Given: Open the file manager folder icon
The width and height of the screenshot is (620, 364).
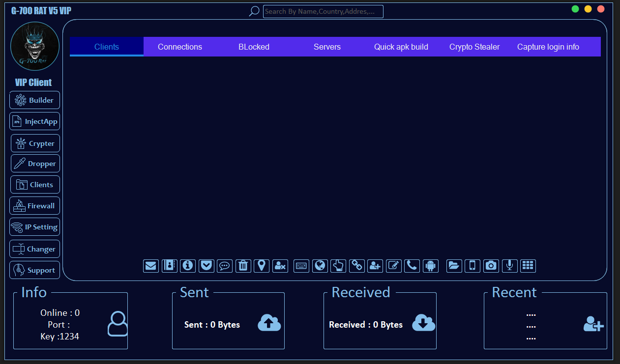Looking at the screenshot, I should tap(454, 266).
